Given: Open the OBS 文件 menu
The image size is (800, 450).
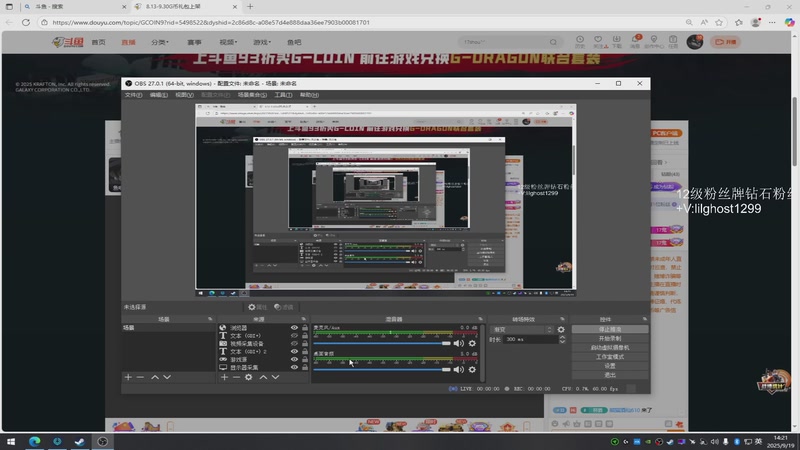Looking at the screenshot, I should tap(134, 95).
